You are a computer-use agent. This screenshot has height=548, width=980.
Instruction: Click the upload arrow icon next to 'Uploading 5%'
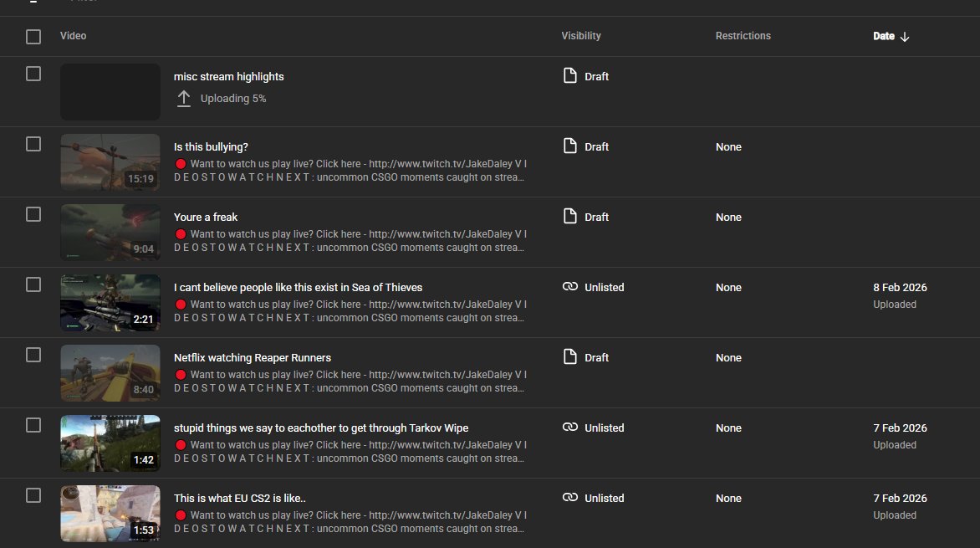coord(184,99)
